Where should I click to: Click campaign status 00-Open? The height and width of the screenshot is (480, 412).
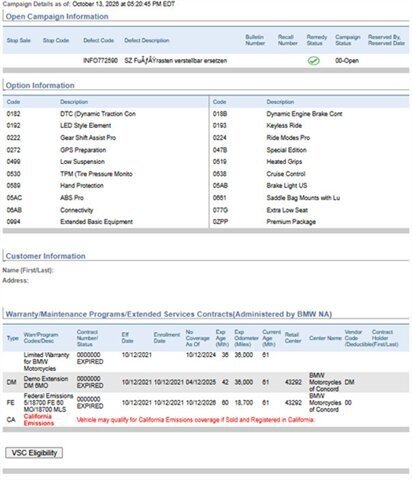pyautogui.click(x=347, y=61)
